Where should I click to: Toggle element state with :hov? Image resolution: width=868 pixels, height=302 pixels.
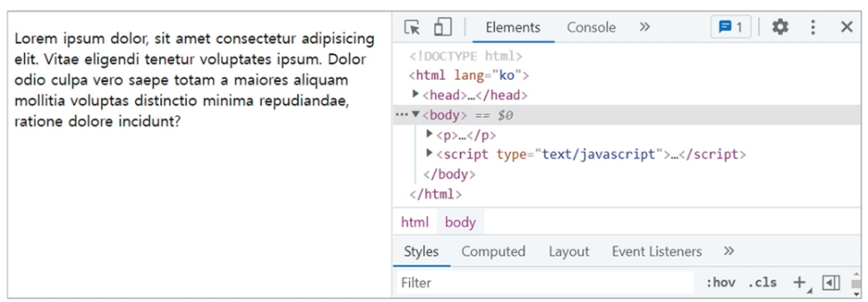[x=720, y=283]
